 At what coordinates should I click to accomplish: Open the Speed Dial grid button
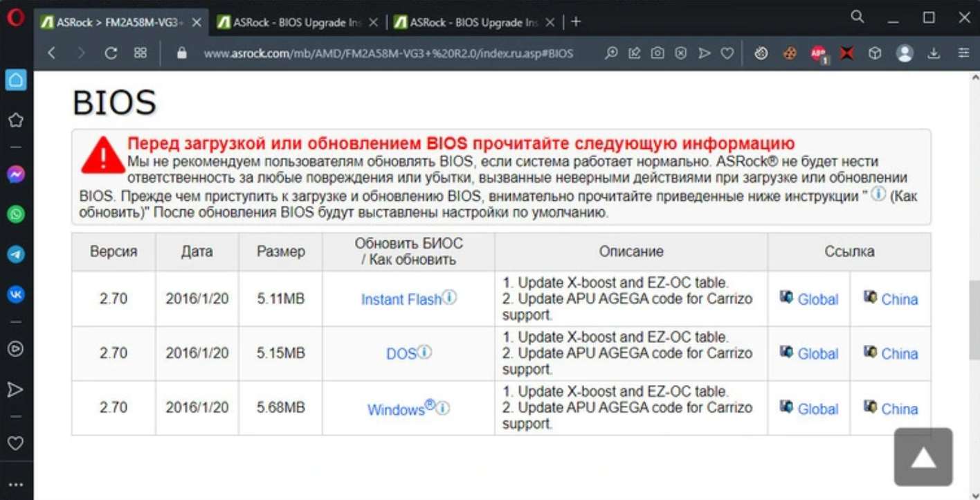[x=140, y=53]
